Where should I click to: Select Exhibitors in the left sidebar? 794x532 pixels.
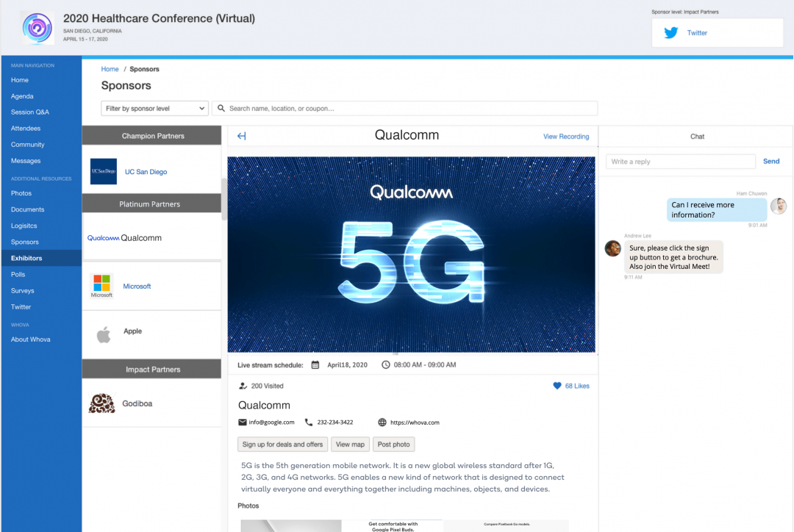[26, 258]
